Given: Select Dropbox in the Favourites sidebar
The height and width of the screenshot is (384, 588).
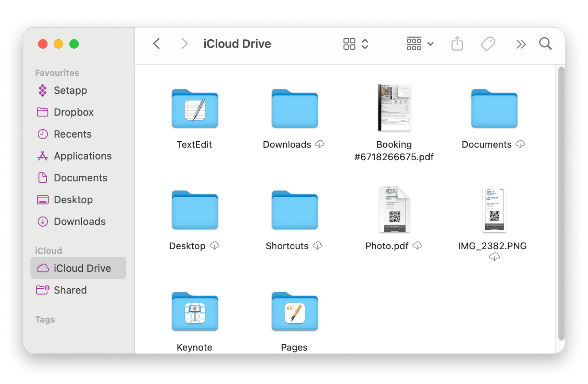Looking at the screenshot, I should click(x=78, y=112).
